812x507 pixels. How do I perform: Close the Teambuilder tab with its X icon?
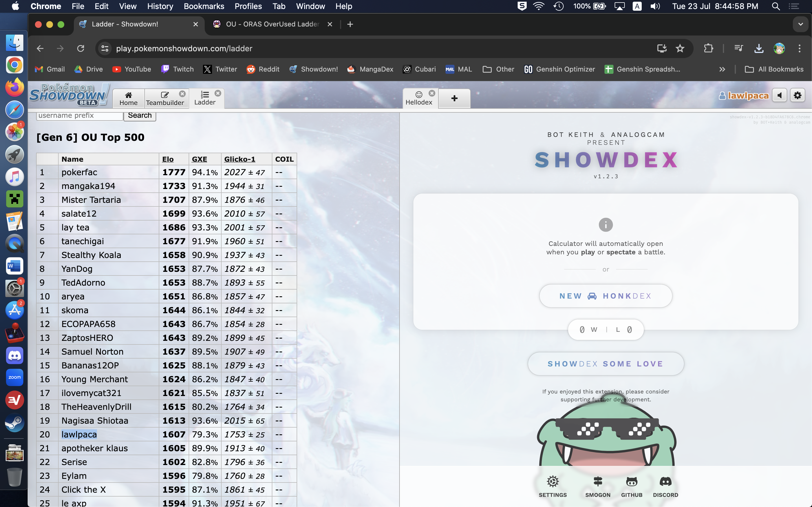182,94
